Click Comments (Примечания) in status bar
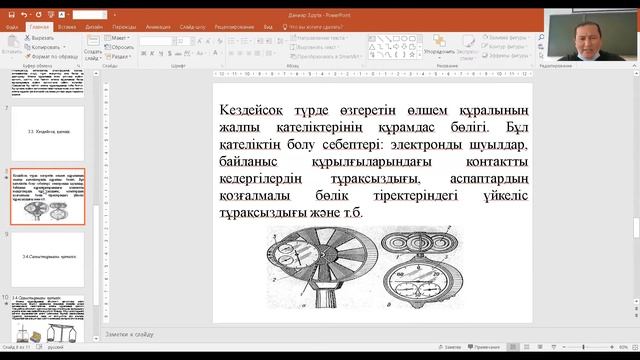Viewport: 640px width, 360px height. pyautogui.click(x=484, y=347)
